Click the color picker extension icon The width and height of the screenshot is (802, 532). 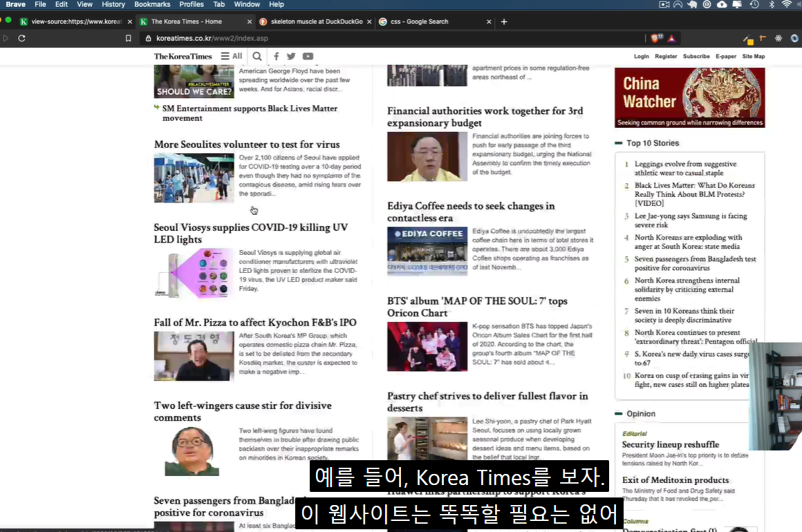(x=748, y=39)
